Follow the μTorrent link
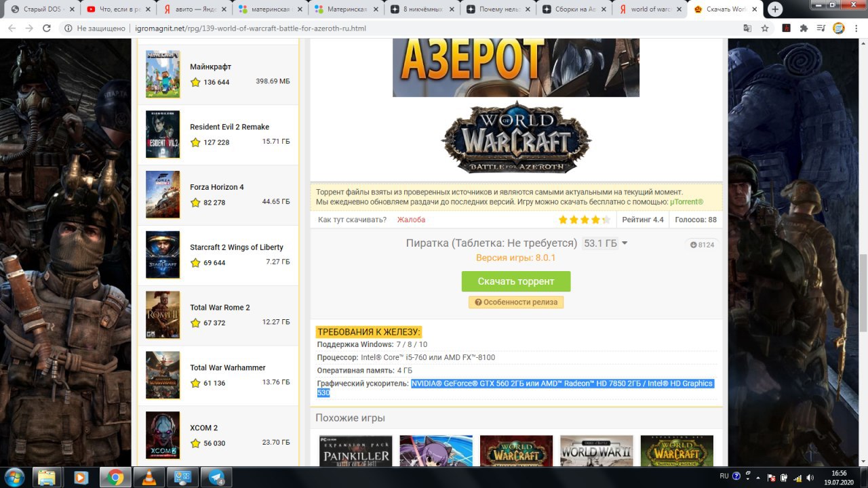This screenshot has width=868, height=488. click(686, 202)
